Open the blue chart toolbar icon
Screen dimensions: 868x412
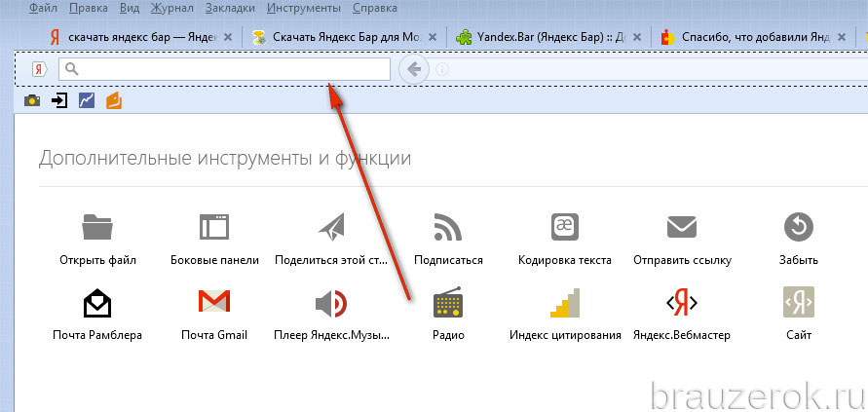point(87,100)
